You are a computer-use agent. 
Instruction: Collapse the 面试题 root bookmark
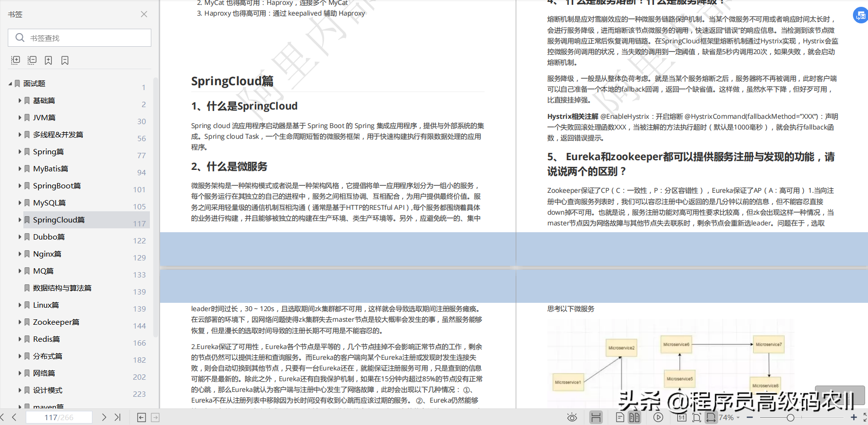[10, 84]
